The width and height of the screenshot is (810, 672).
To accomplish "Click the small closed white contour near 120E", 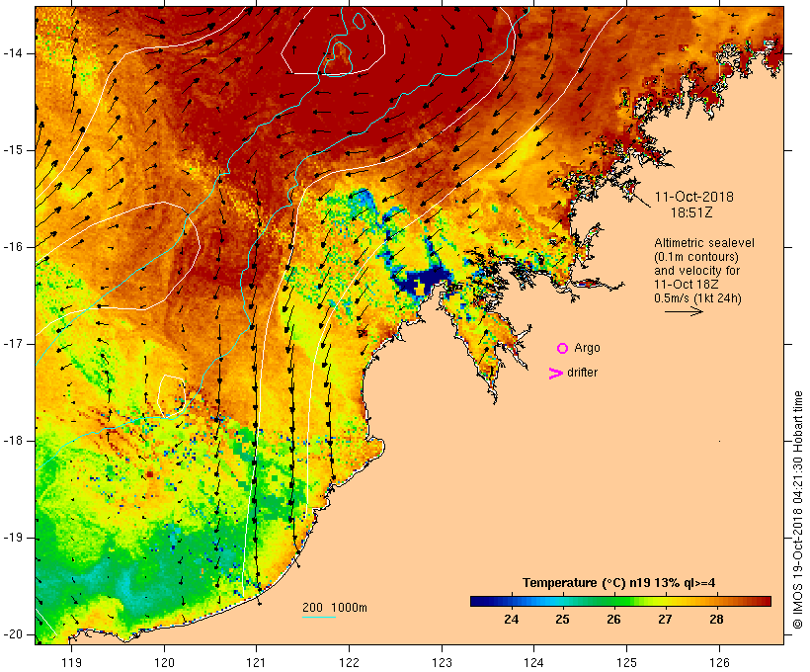I will pos(172,395).
